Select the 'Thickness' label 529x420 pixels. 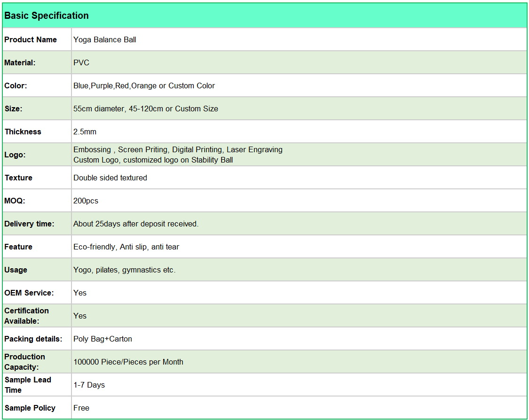[x=23, y=132]
